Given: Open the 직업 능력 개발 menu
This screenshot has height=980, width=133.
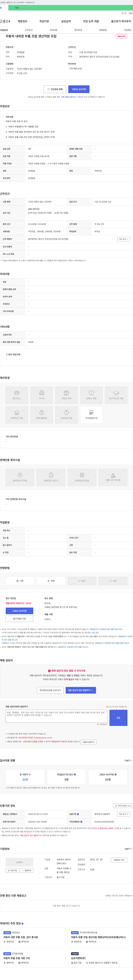Looking at the screenshot, I should click(x=91, y=21).
